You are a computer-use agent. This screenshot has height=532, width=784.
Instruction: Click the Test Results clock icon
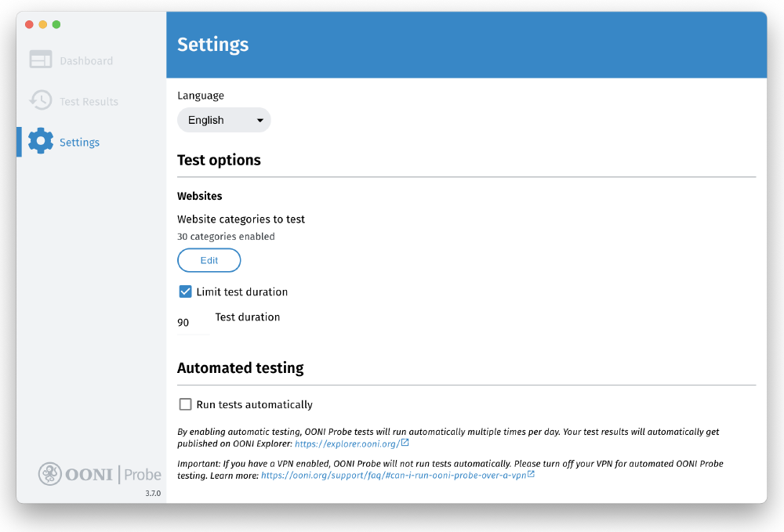click(41, 100)
